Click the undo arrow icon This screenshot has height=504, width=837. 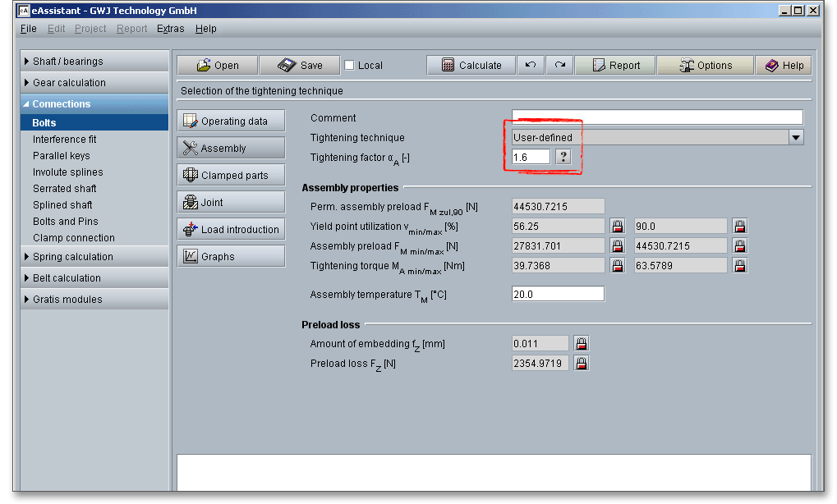[530, 66]
